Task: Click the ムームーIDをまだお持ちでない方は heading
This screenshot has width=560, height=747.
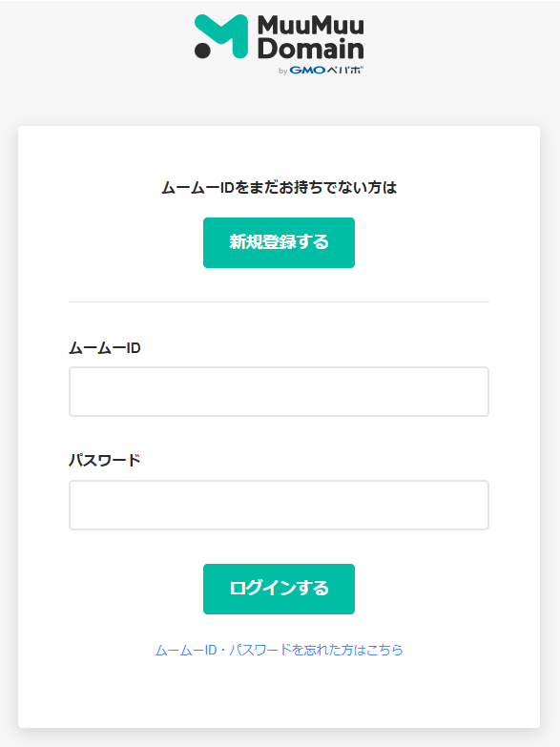Action: coord(279,188)
